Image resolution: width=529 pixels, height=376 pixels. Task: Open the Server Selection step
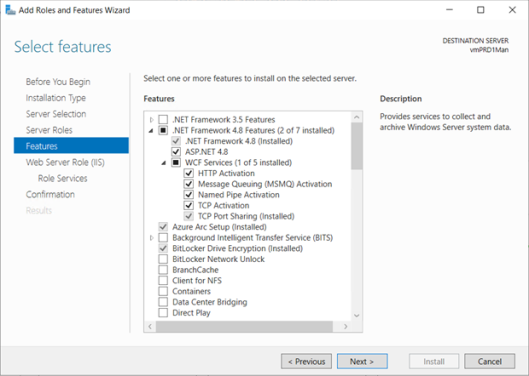[56, 114]
